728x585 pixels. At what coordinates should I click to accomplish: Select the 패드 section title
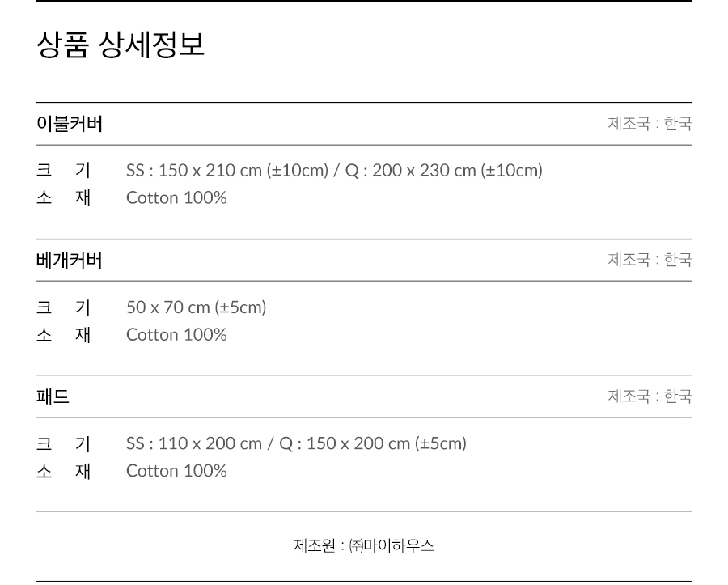(53, 396)
